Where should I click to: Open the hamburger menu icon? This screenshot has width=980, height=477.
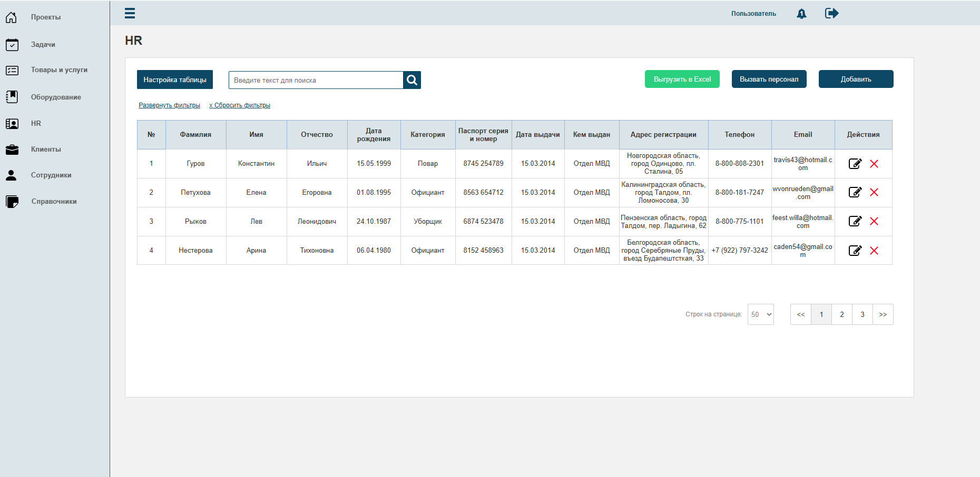130,13
